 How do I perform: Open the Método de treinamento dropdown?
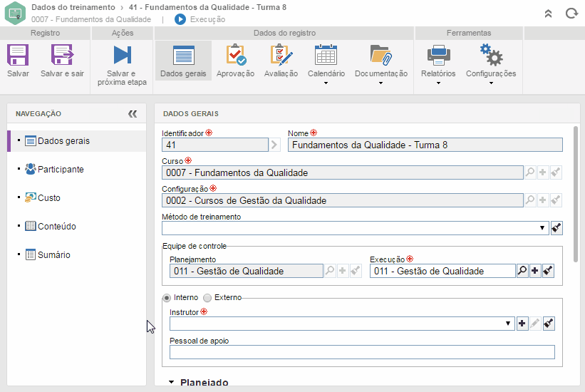tap(544, 228)
